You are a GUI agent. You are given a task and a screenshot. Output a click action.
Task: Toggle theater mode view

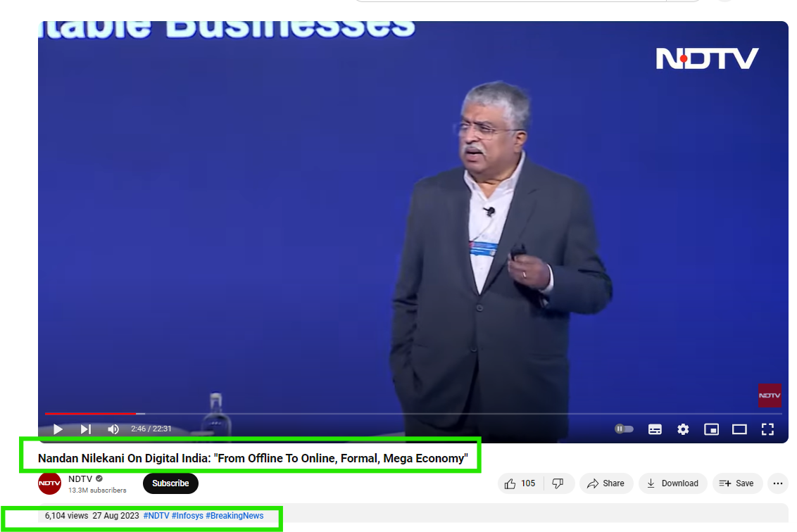[739, 429]
